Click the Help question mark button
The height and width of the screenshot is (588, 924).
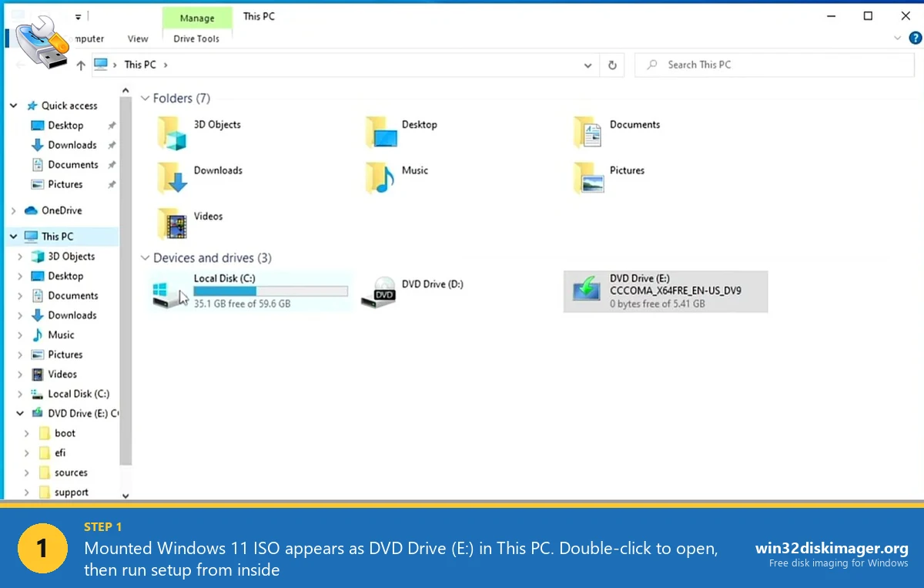pos(916,37)
